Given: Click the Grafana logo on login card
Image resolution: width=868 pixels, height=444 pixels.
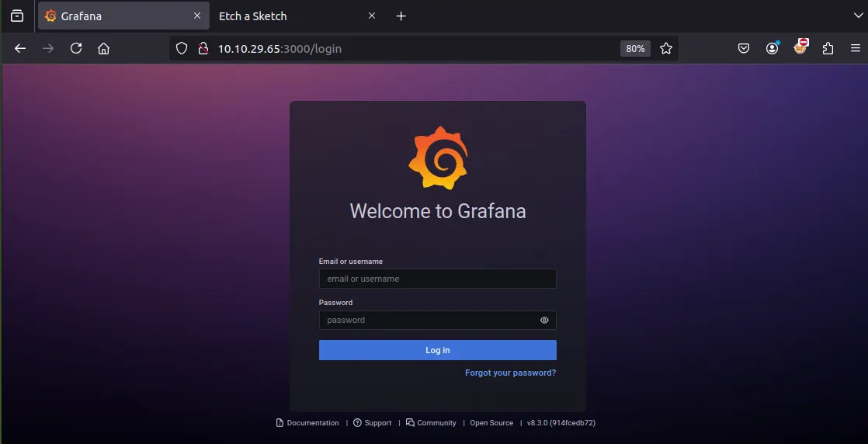Looking at the screenshot, I should pyautogui.click(x=438, y=158).
